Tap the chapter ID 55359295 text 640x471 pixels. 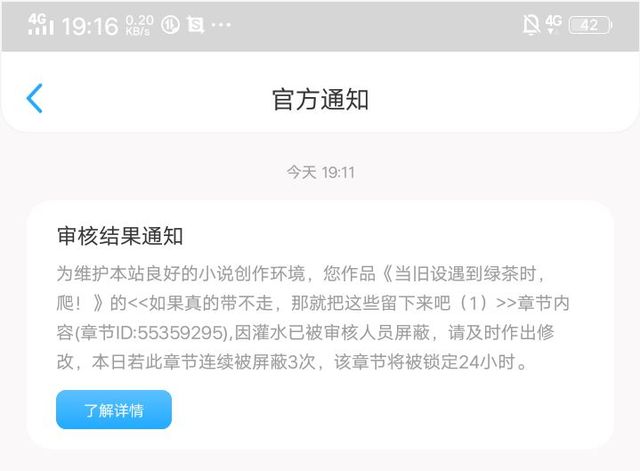coord(180,333)
